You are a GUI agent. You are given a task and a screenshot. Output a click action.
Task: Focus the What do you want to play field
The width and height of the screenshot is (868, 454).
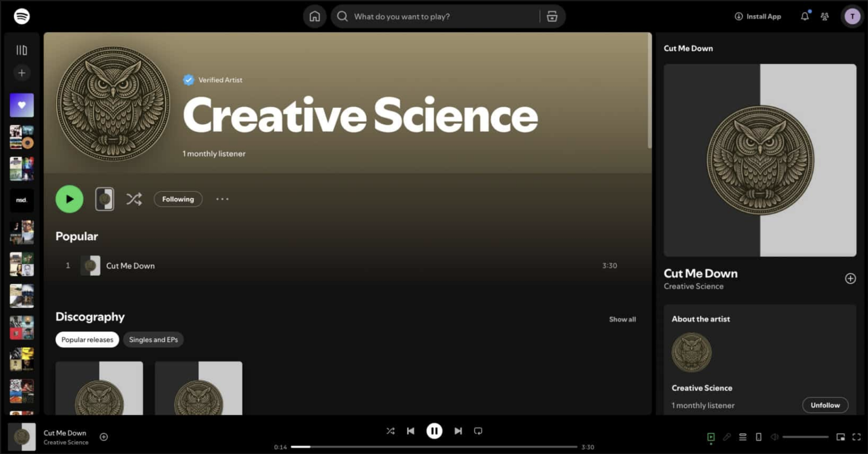tap(445, 16)
